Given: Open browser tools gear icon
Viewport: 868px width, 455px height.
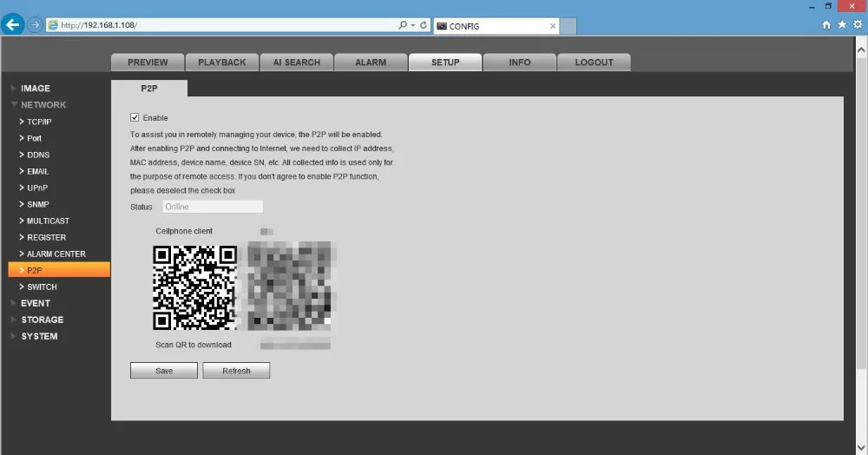Looking at the screenshot, I should pyautogui.click(x=858, y=25).
